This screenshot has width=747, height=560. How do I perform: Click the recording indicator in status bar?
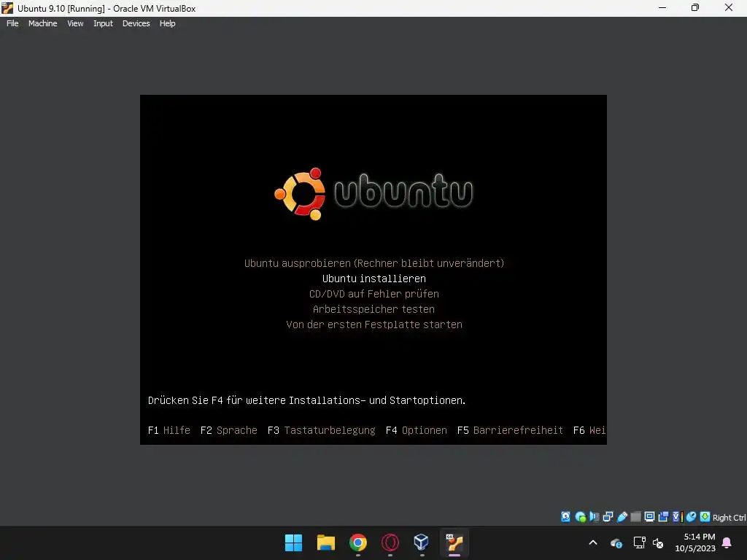pyautogui.click(x=663, y=517)
